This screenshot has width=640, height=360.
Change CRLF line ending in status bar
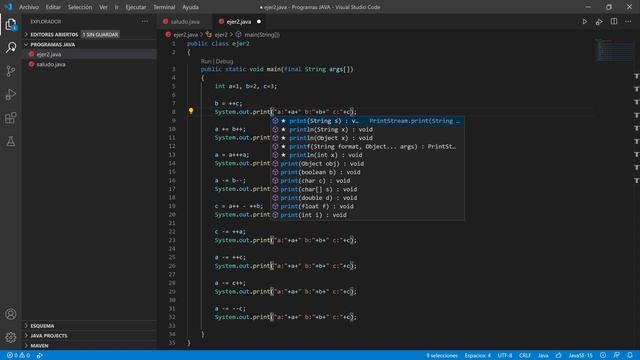click(525, 355)
